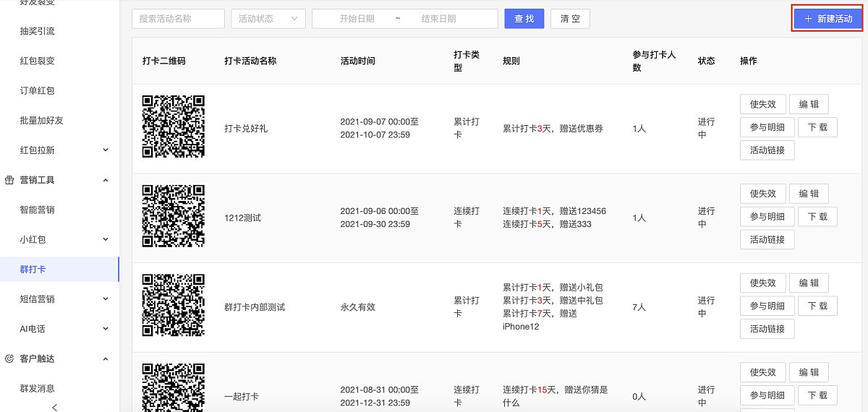
Task: Click QR code of 打卡兑好礼 activity
Action: 174,126
